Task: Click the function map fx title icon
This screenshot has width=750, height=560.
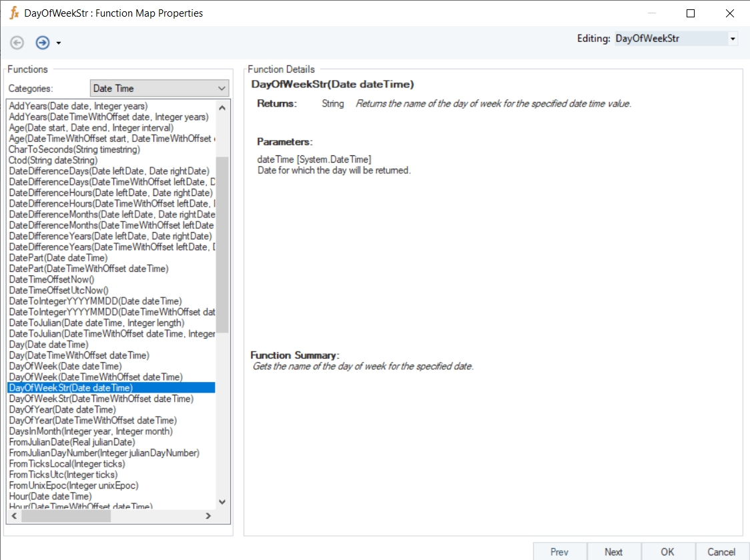Action: [14, 13]
